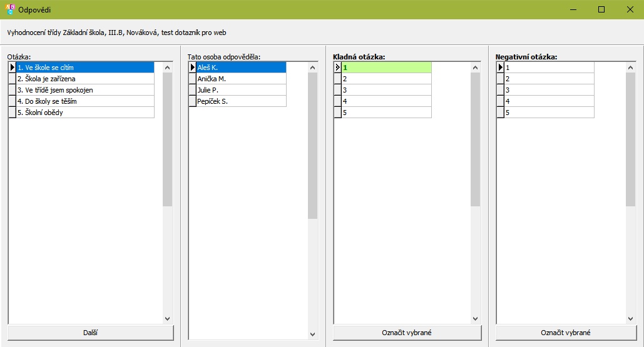
Task: Select person Anička M.
Action: click(241, 79)
